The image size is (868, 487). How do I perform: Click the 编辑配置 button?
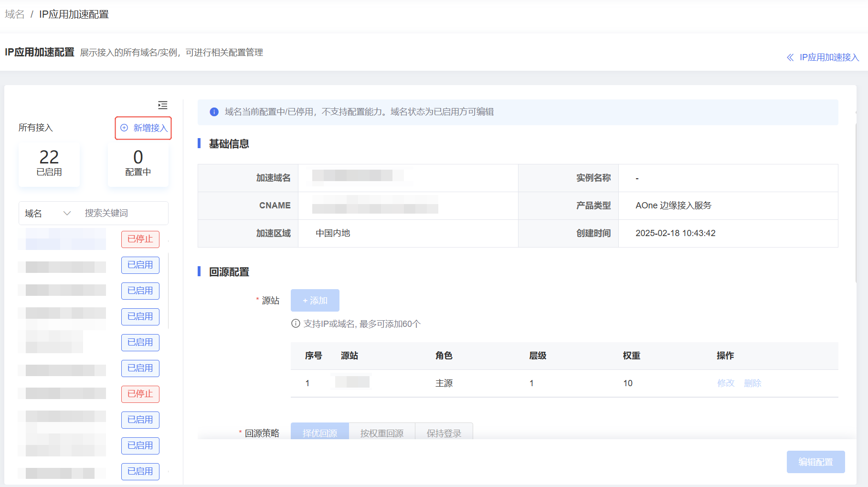pos(816,462)
